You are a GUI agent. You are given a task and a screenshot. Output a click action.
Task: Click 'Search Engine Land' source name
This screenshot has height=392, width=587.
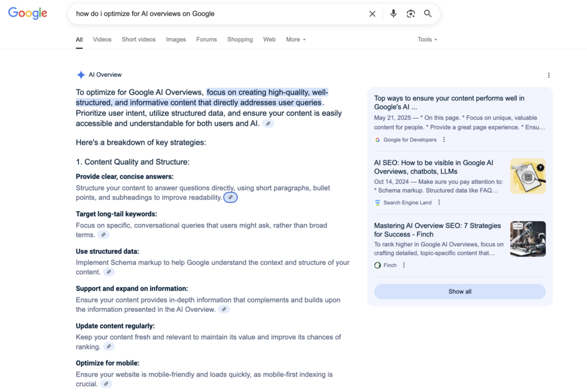(408, 202)
